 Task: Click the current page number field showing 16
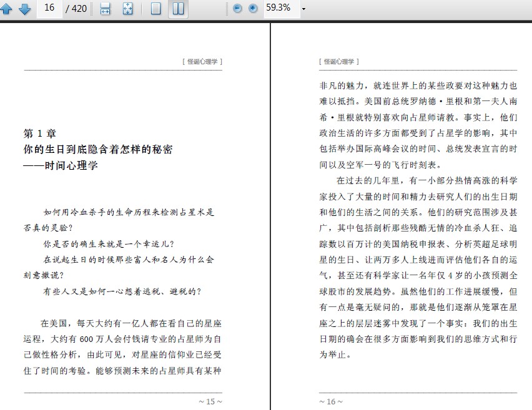point(49,7)
